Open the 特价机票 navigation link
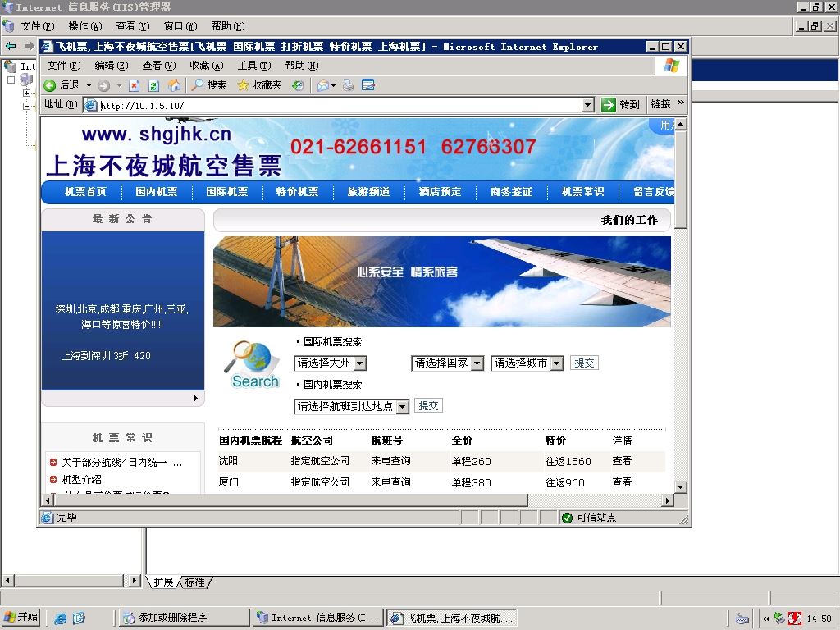This screenshot has width=840, height=630. 297,192
